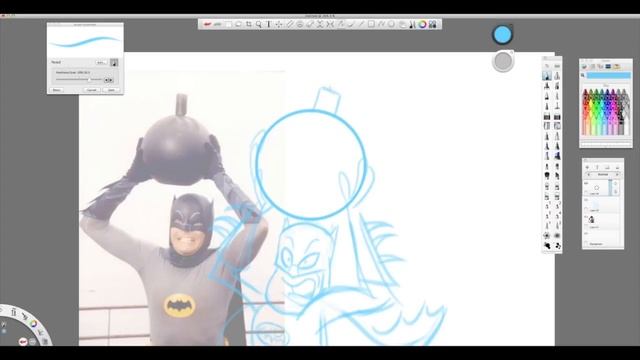Open the Layer Editor icon in toolbar
The width and height of the screenshot is (640, 360).
(402, 24)
